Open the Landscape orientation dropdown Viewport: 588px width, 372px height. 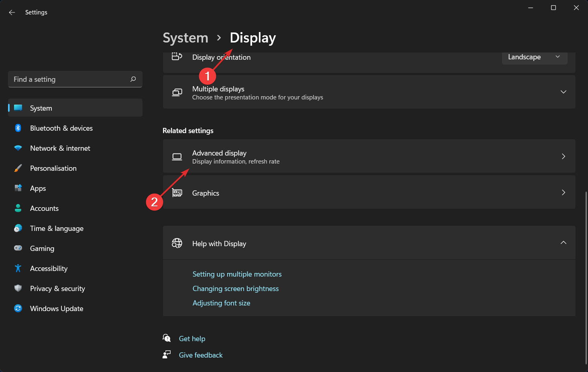point(534,57)
